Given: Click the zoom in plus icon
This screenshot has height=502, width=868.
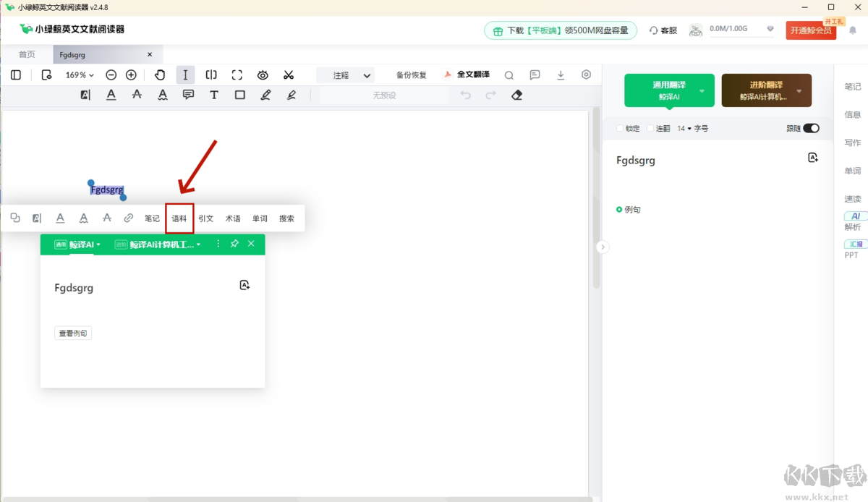Looking at the screenshot, I should click(131, 75).
